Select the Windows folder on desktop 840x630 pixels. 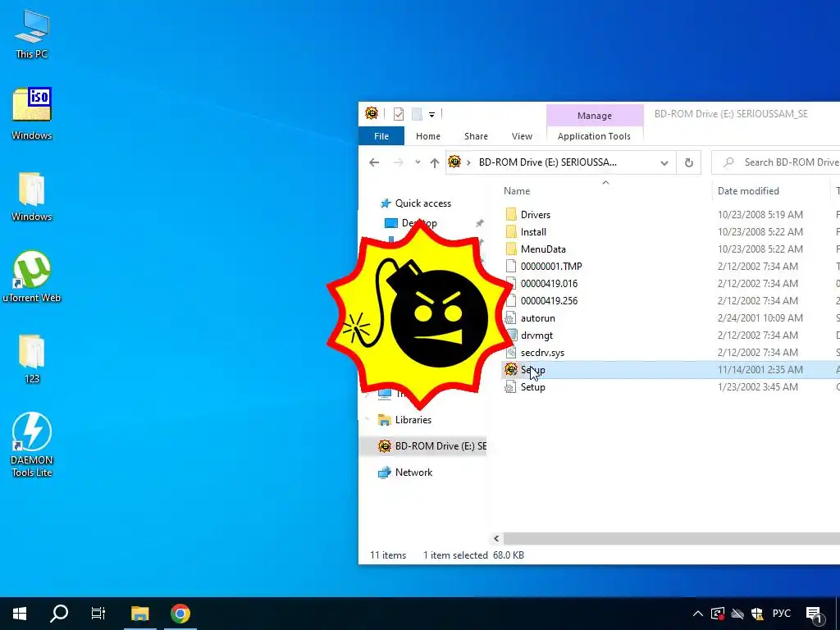point(32,196)
